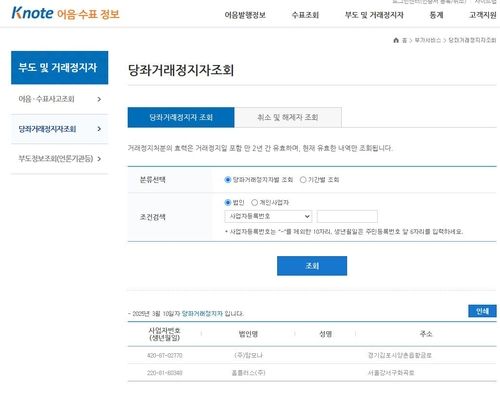Screen dimensions: 500x409
Task: Click 부가서비스 breadcrumb link
Action: tap(428, 40)
